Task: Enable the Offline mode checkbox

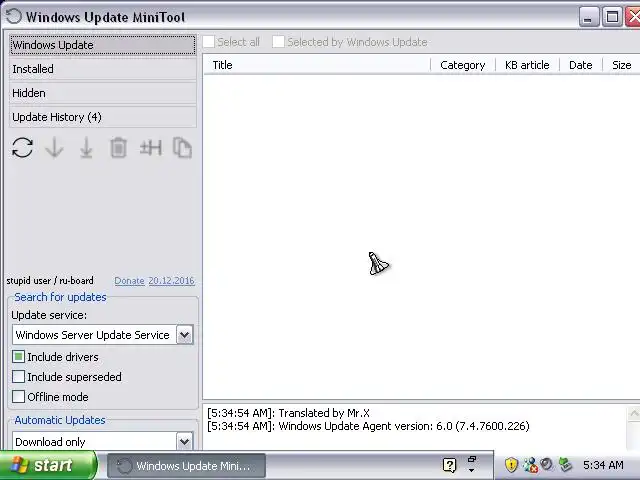Action: pos(18,397)
